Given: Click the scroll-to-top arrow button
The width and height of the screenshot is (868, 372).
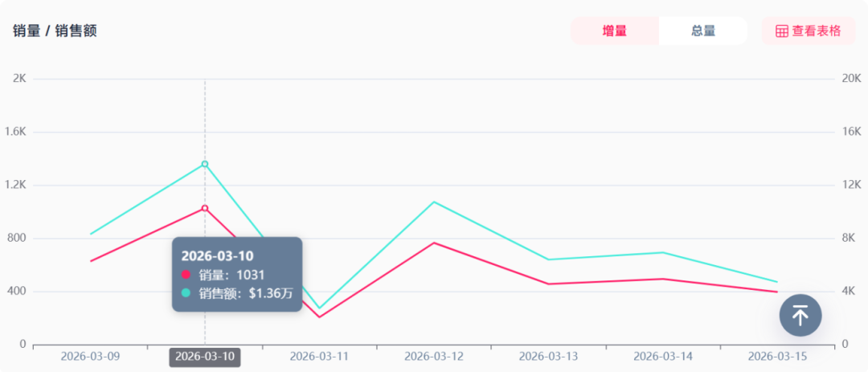Looking at the screenshot, I should 800,315.
